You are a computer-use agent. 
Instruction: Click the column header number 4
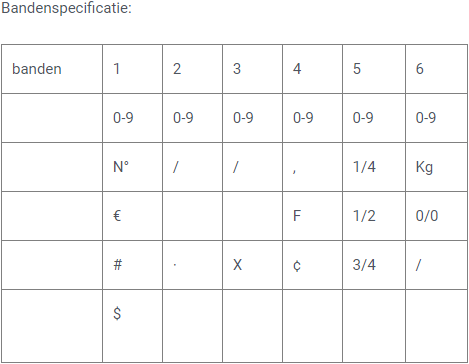click(312, 69)
